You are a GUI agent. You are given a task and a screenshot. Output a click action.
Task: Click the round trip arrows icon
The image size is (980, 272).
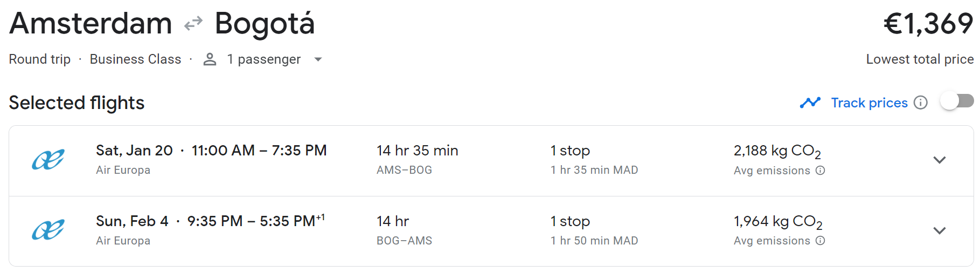tap(193, 24)
